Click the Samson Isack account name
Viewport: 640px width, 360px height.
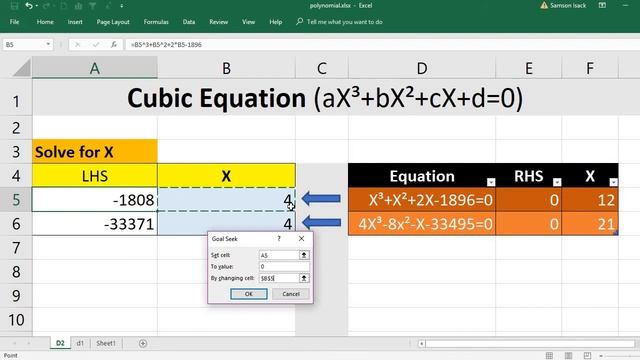568,5
